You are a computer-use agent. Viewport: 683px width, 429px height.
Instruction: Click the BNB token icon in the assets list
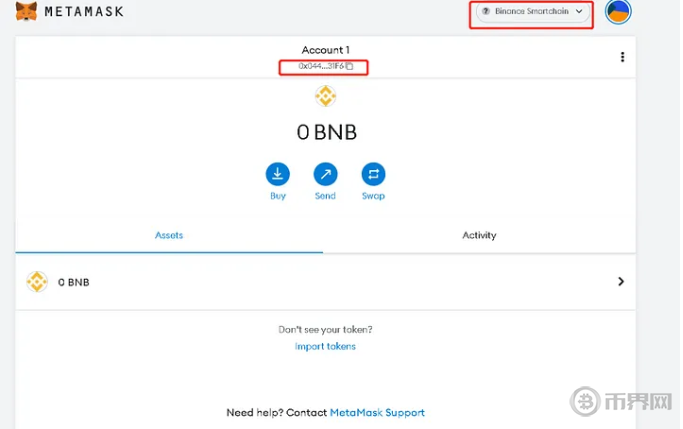(x=37, y=282)
